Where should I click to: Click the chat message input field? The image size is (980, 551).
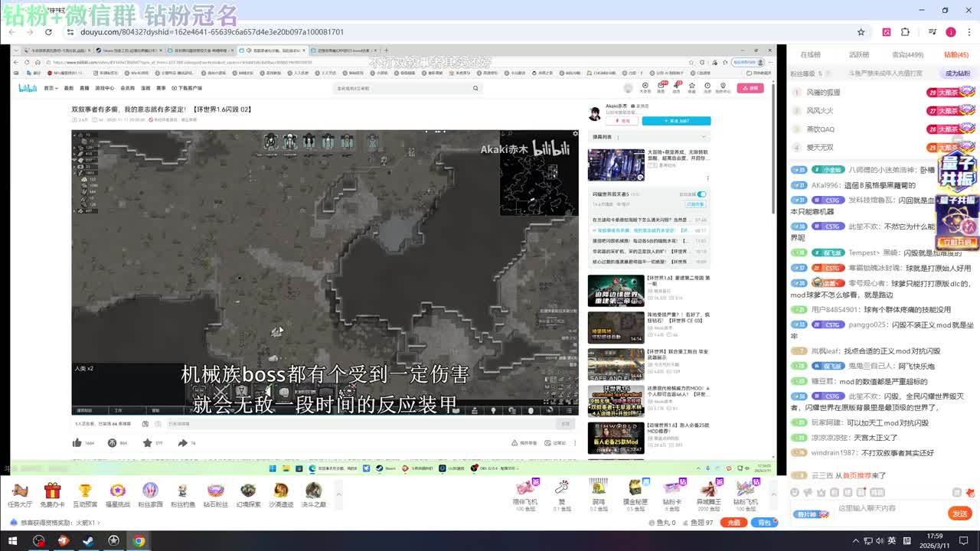888,508
